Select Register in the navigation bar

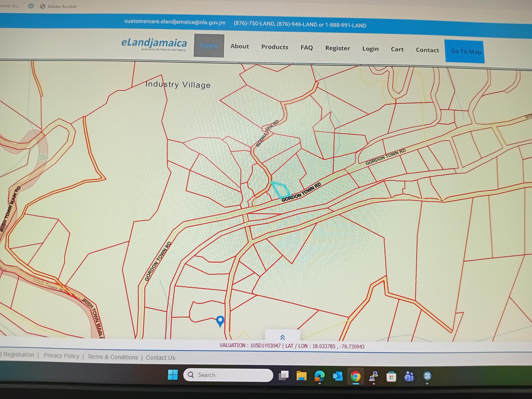[338, 48]
